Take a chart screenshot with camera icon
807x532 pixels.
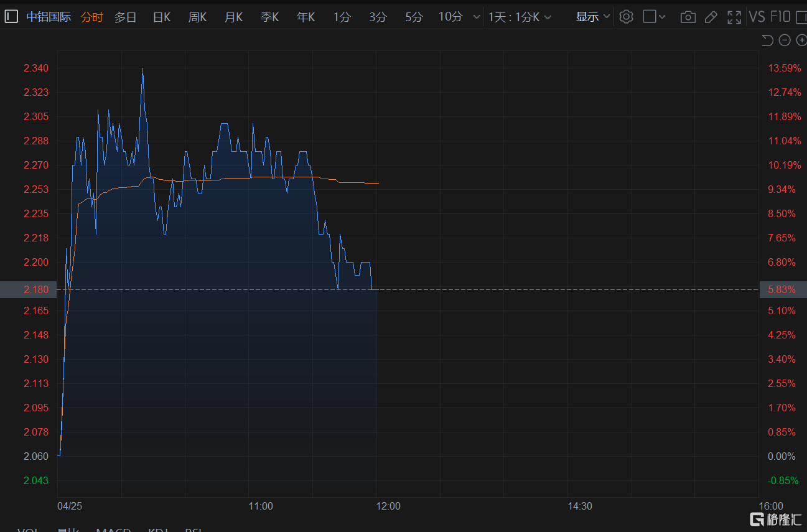point(688,17)
